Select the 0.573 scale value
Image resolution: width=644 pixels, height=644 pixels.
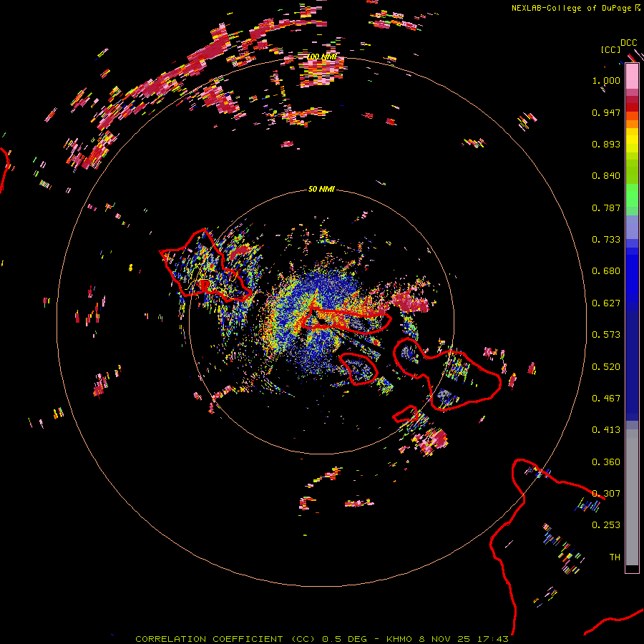(x=606, y=335)
